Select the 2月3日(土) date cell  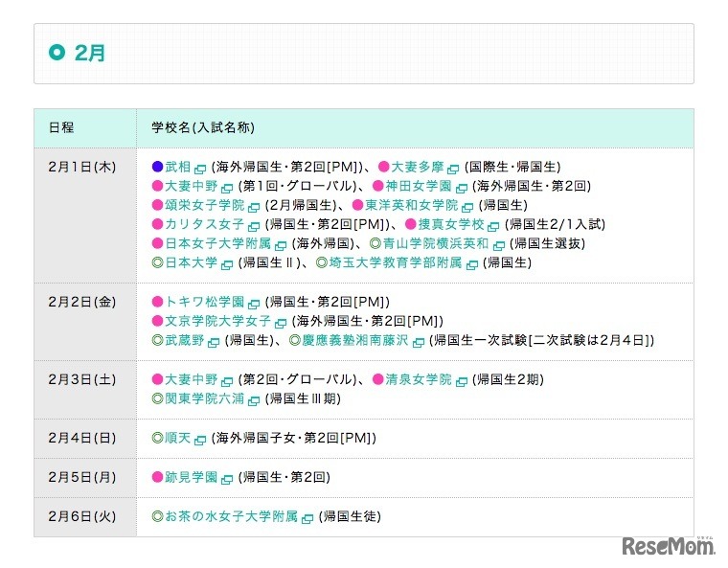85,390
